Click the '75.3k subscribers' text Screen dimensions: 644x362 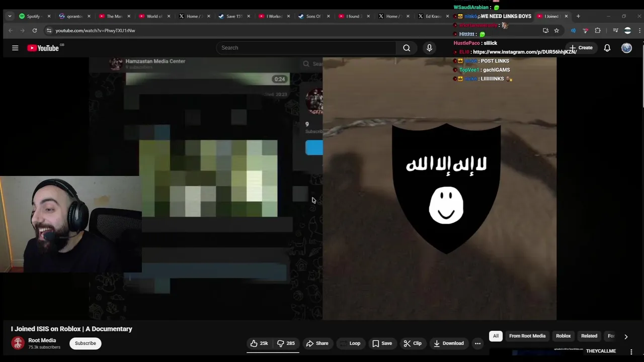(44, 347)
